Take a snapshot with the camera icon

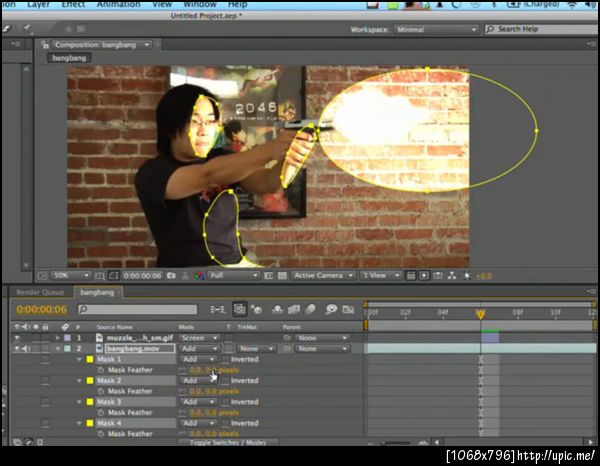[x=171, y=275]
